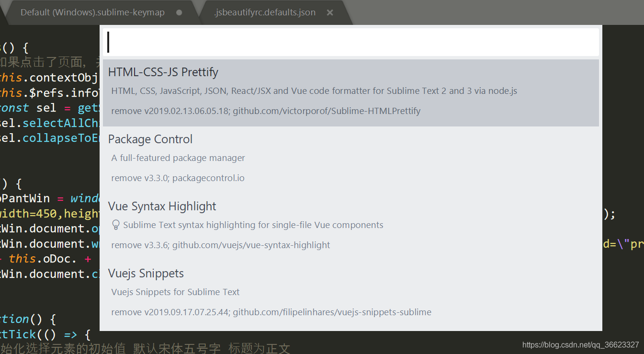Close the .jsbeautifyrc.defaults.json tab
This screenshot has width=644, height=354.
point(330,13)
